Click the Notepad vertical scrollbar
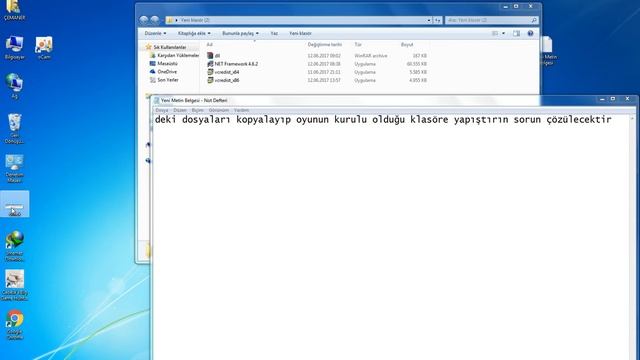Image resolution: width=640 pixels, height=360 pixels. click(x=632, y=237)
